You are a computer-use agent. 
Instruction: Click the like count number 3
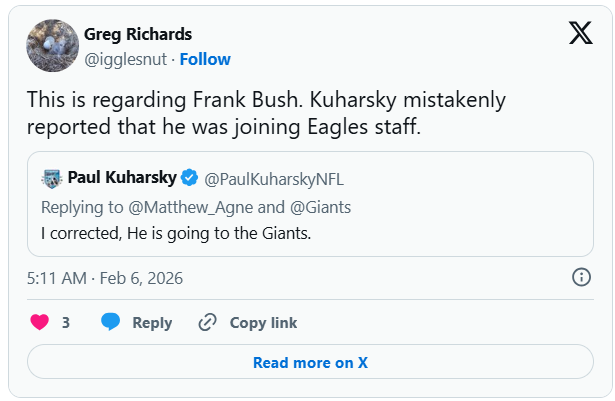coord(66,323)
